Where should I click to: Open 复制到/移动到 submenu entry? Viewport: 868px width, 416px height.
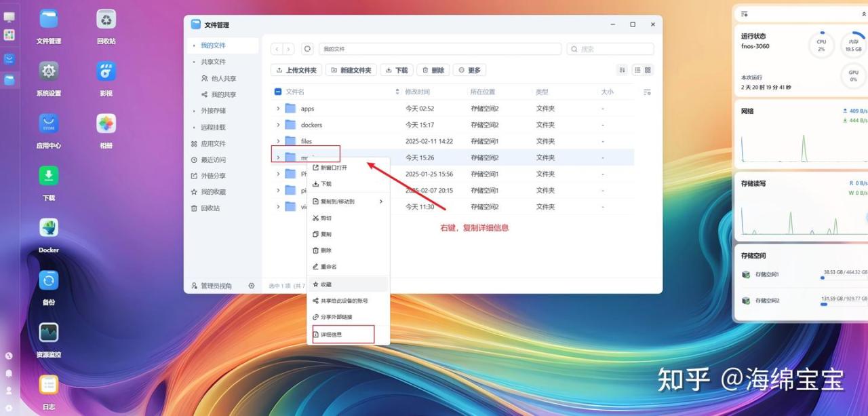[349, 202]
